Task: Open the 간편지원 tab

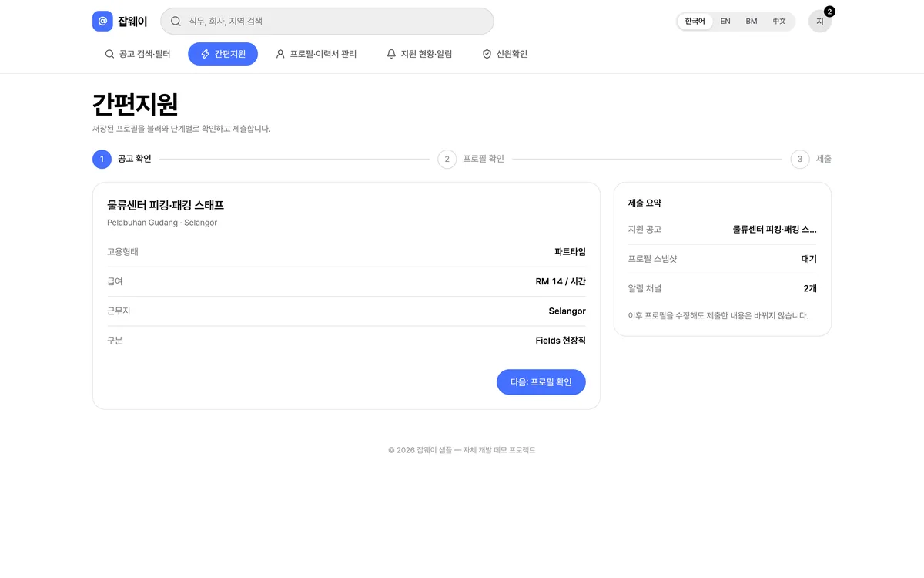Action: coord(223,54)
